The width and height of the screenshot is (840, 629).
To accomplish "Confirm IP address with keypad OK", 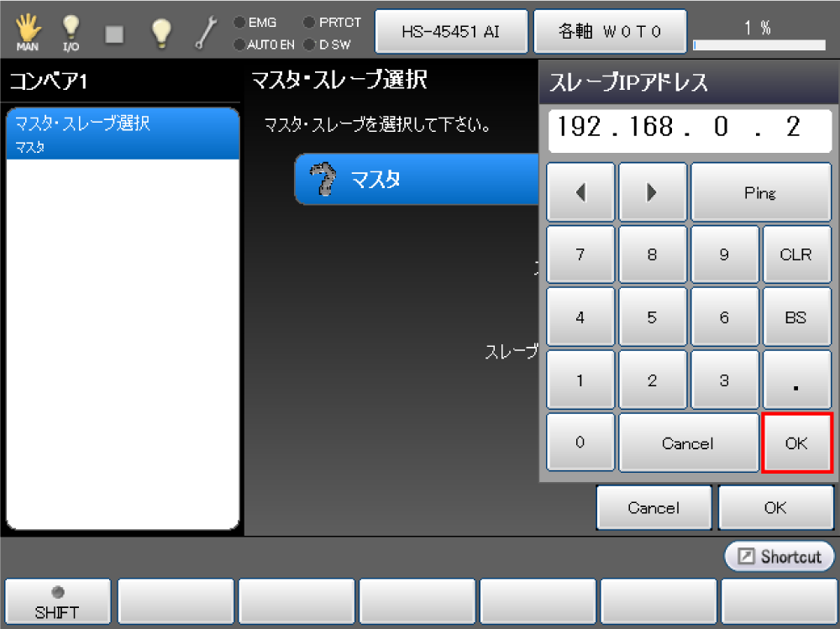I will click(796, 443).
